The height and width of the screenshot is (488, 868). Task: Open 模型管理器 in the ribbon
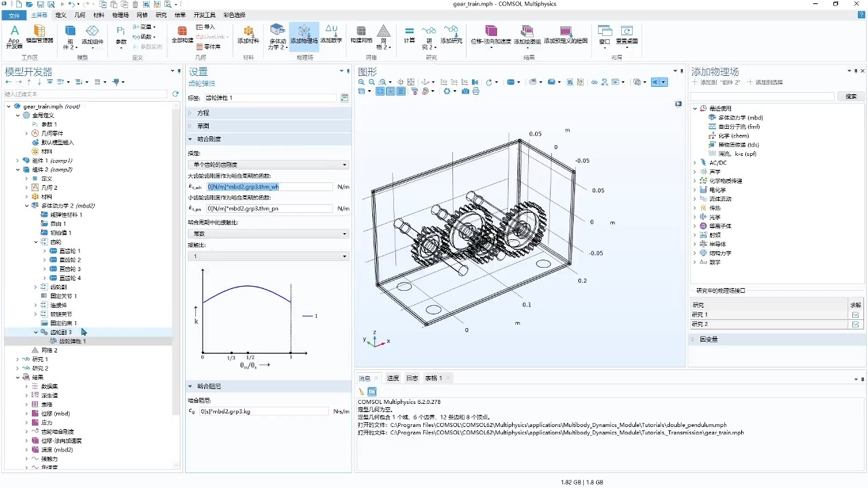tap(39, 35)
